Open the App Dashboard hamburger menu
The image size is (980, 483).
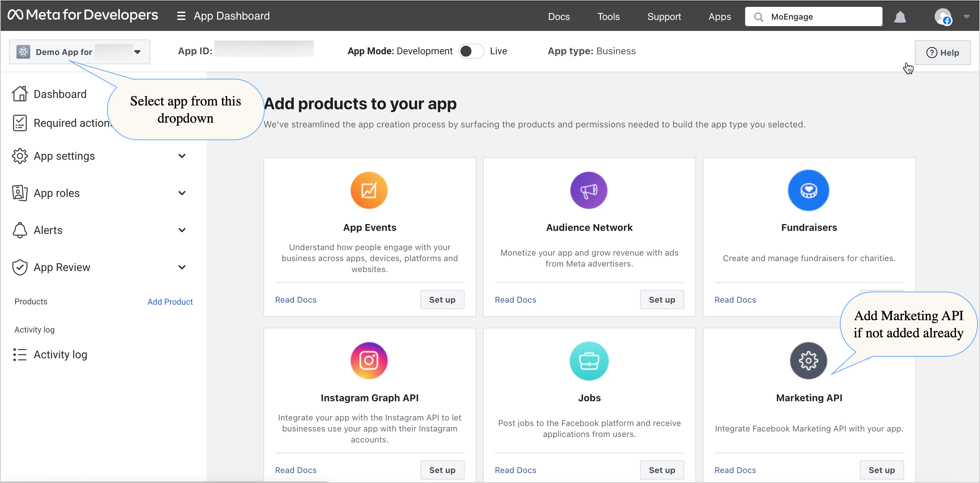[181, 16]
